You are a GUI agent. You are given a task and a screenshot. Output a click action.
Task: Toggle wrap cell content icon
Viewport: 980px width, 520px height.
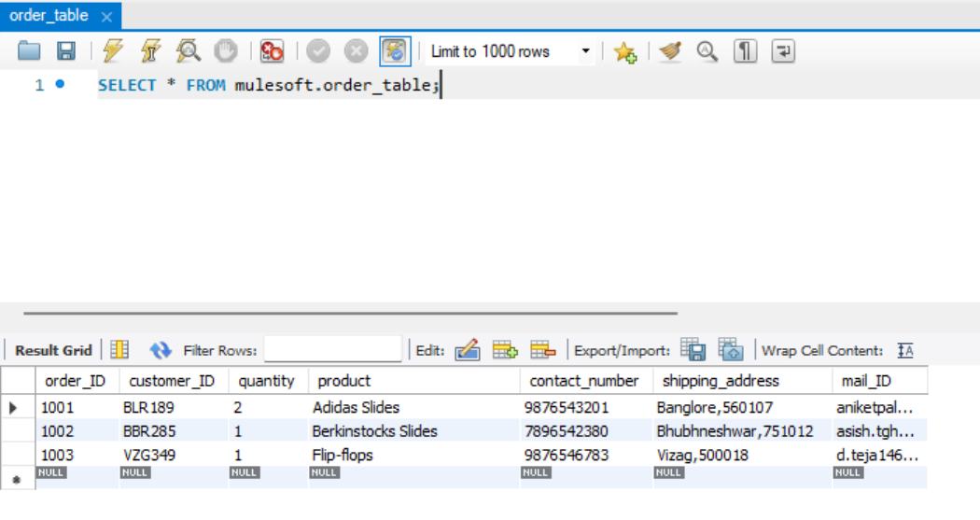click(904, 351)
